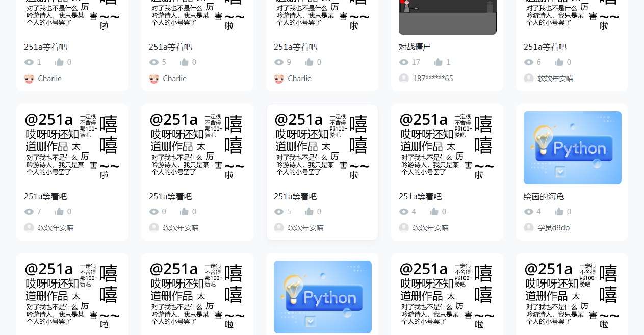This screenshot has width=644, height=335.
Task: Click the eye icon on the 0-view project
Action: pyautogui.click(x=154, y=212)
